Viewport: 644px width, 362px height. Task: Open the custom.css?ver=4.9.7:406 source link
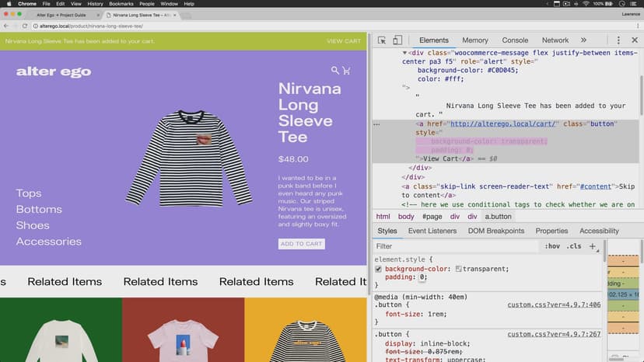[x=554, y=304]
